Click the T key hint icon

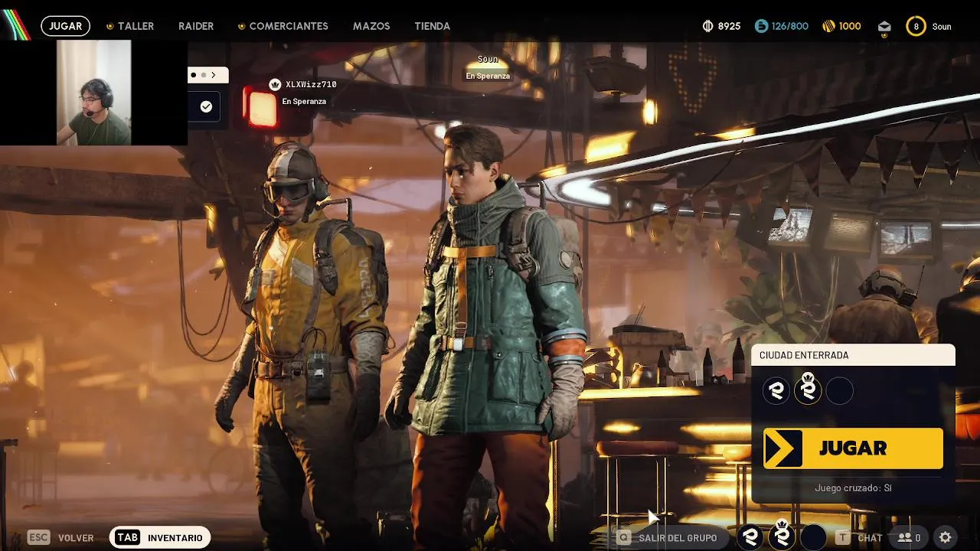click(x=842, y=538)
